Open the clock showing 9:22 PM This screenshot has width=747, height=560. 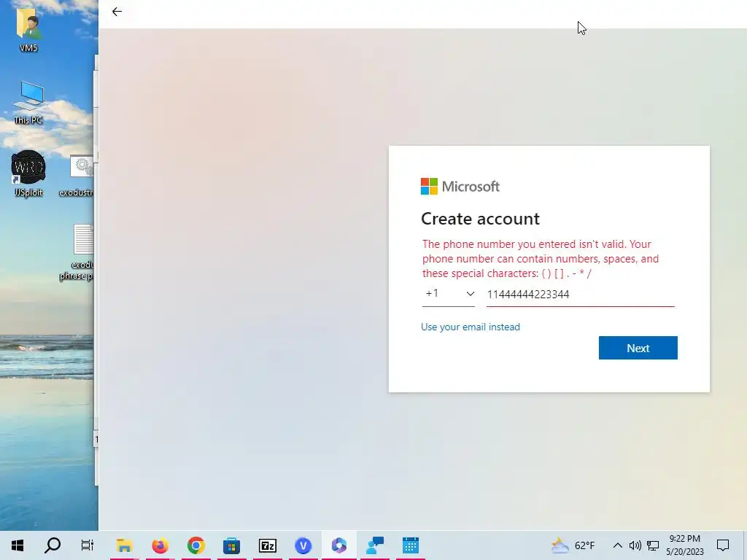coord(684,545)
